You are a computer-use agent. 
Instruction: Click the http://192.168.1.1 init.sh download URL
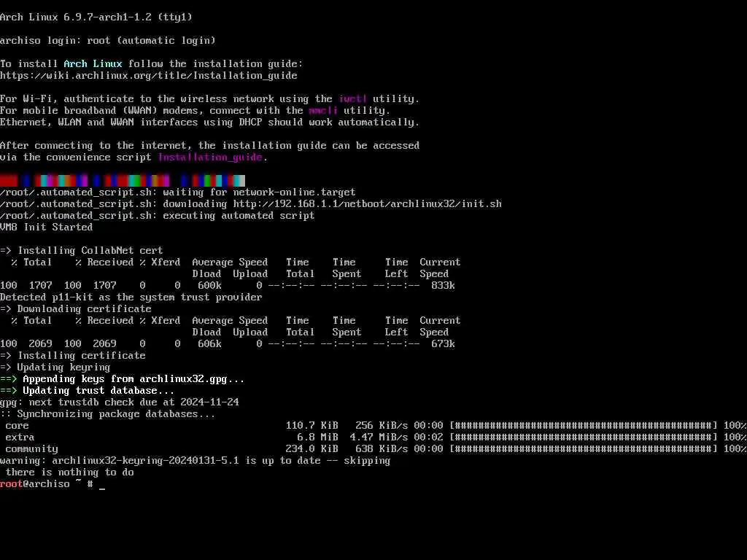368,204
